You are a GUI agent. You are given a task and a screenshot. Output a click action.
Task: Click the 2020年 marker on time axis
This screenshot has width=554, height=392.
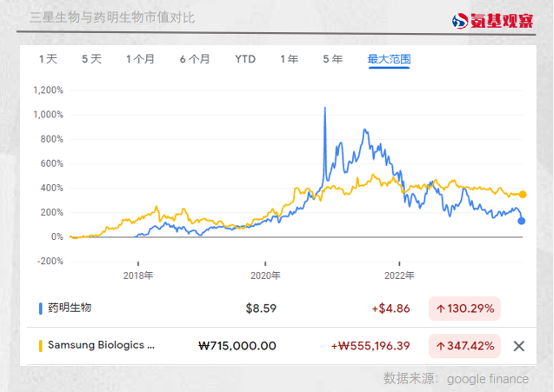[265, 275]
